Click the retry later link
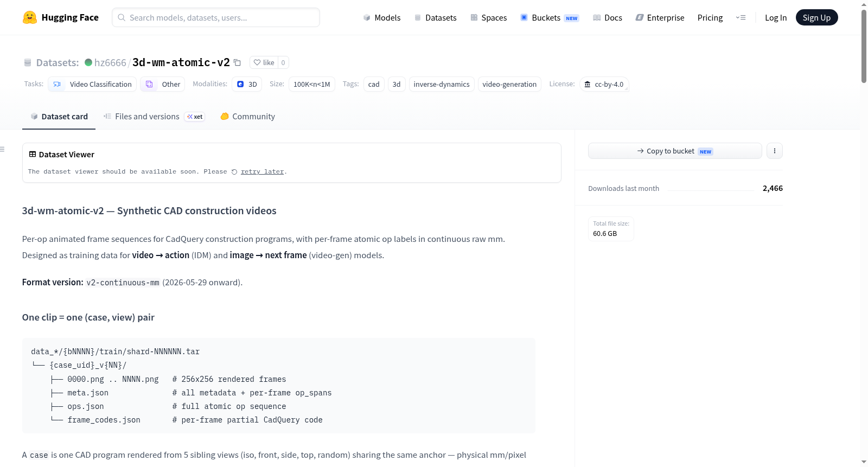 [x=263, y=172]
